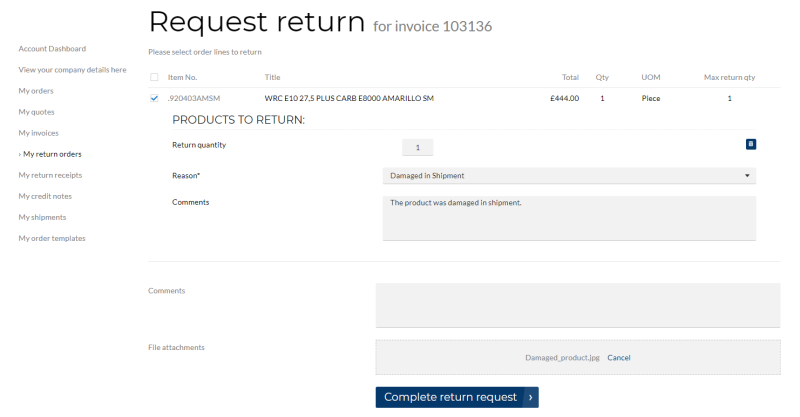The width and height of the screenshot is (800, 417).
Task: Open My return receipts
Action: pyautogui.click(x=50, y=175)
